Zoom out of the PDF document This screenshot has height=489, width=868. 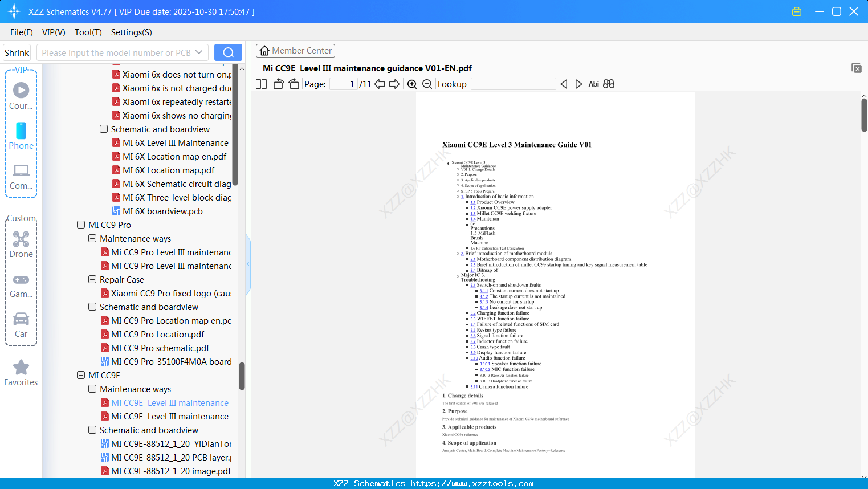tap(427, 84)
